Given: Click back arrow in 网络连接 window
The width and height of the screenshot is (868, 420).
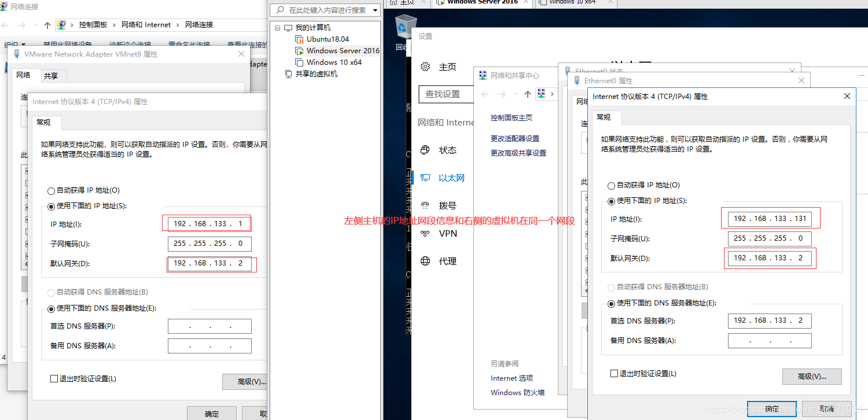Looking at the screenshot, I should 6,25.
